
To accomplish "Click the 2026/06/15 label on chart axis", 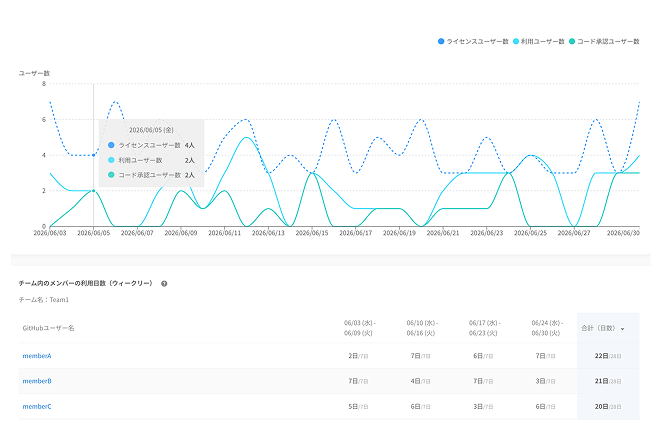I will click(x=312, y=233).
